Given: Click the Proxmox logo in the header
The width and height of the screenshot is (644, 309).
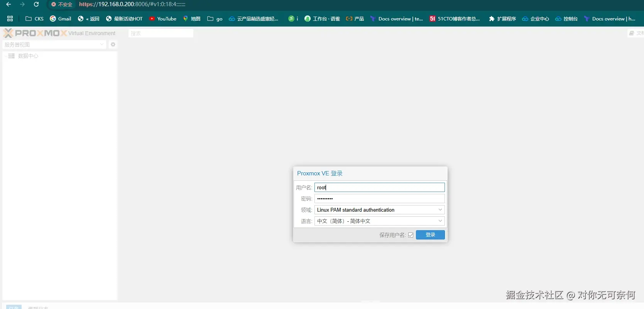Looking at the screenshot, I should [x=35, y=33].
